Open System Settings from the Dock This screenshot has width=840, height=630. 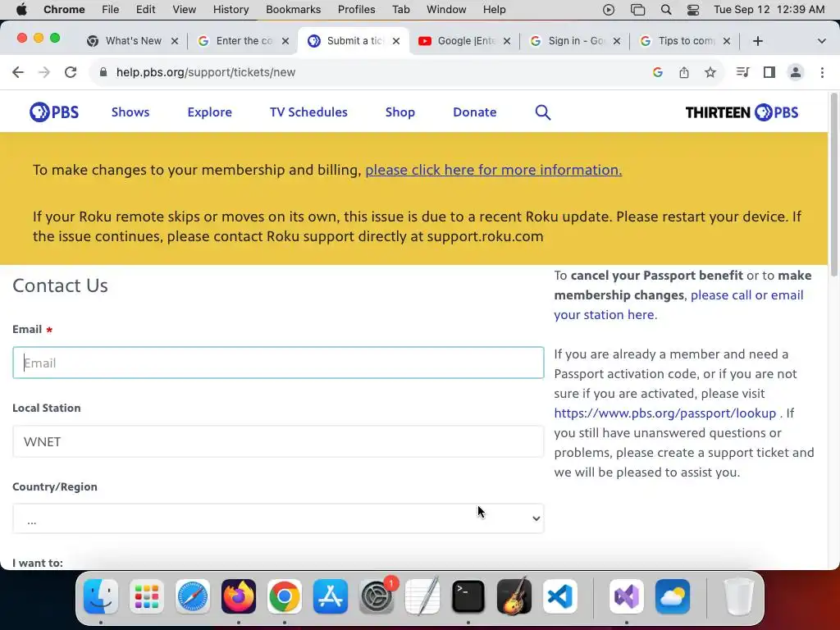pyautogui.click(x=377, y=596)
